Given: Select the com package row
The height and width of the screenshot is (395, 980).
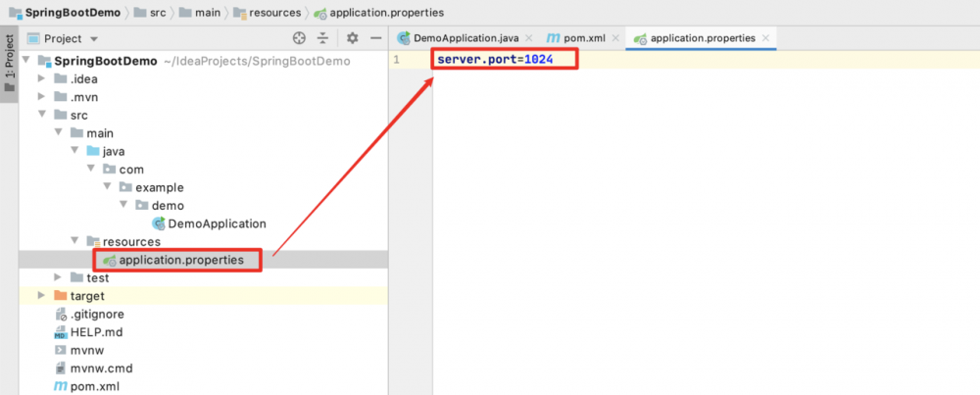Looking at the screenshot, I should [x=204, y=170].
